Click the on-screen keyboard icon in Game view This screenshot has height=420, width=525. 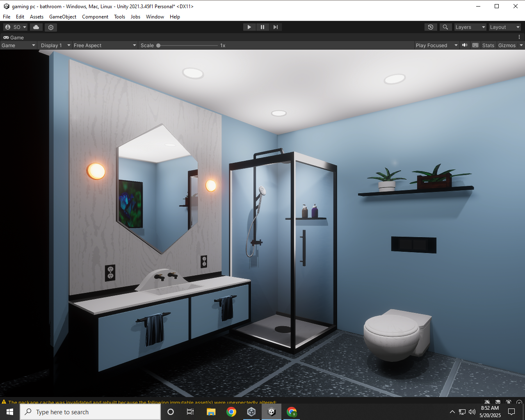point(475,45)
